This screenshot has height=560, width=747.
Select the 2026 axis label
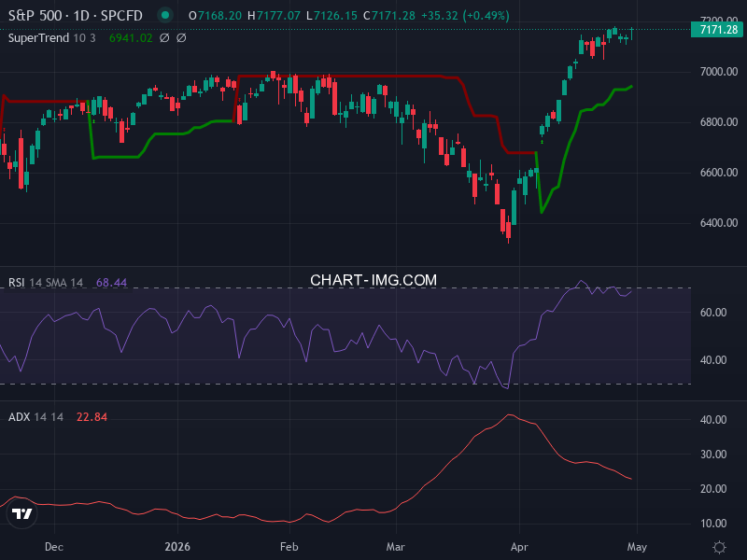[x=177, y=547]
